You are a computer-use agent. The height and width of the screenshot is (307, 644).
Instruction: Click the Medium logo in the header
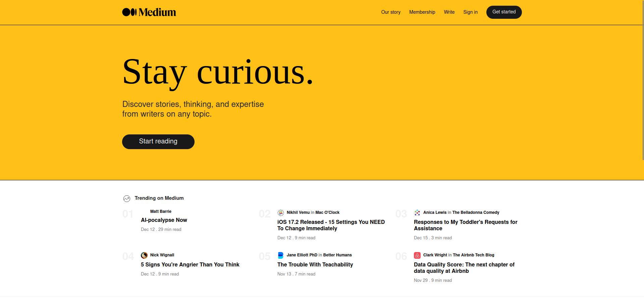coord(149,12)
